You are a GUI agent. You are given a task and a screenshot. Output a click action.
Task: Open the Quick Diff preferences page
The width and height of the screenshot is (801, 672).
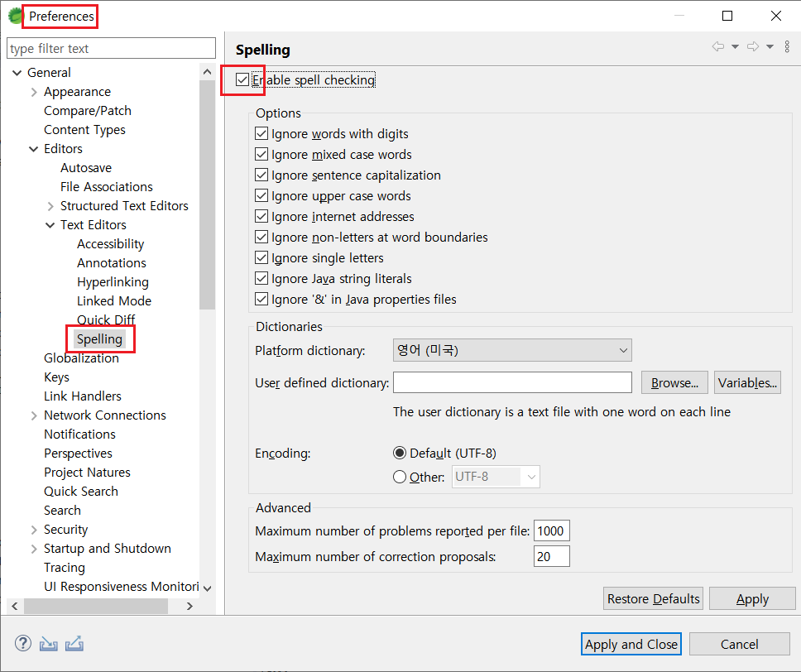coord(106,319)
